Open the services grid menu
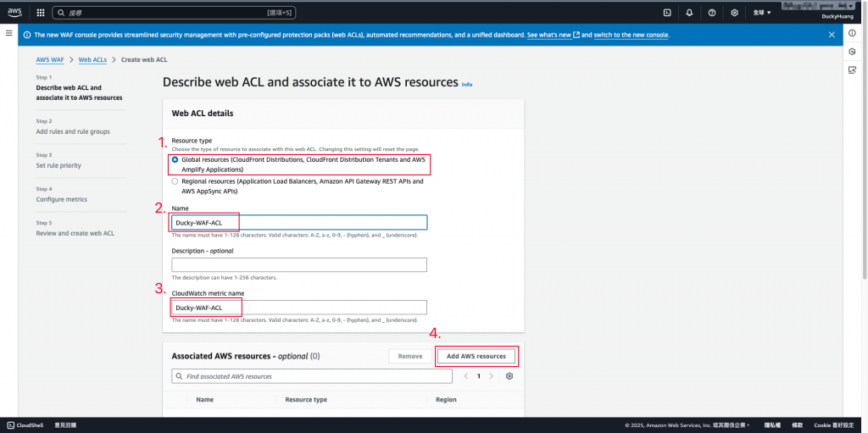Viewport: 868px width, 433px height. point(41,12)
